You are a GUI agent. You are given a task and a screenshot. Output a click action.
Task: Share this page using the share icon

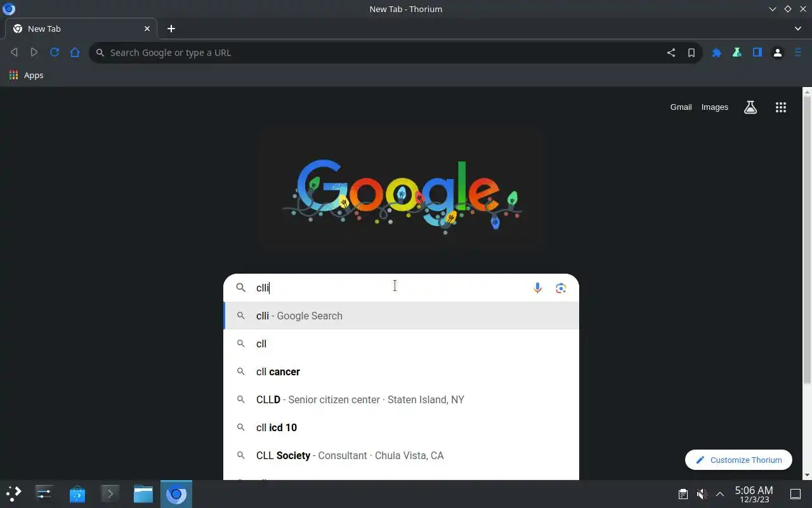click(671, 53)
